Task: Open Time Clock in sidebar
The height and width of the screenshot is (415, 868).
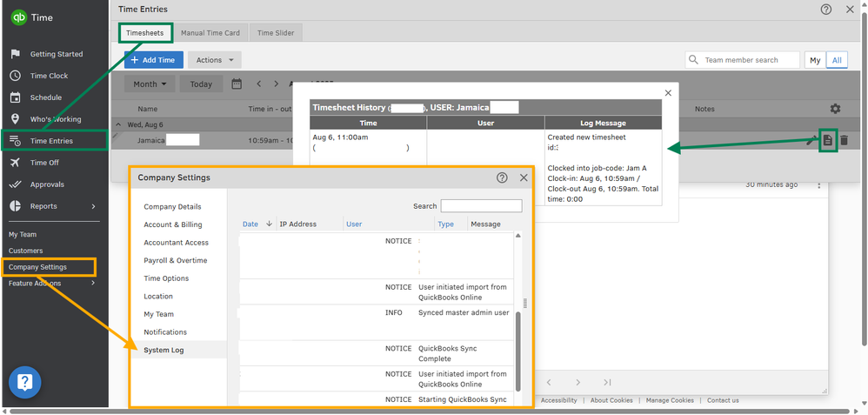Action: [49, 76]
